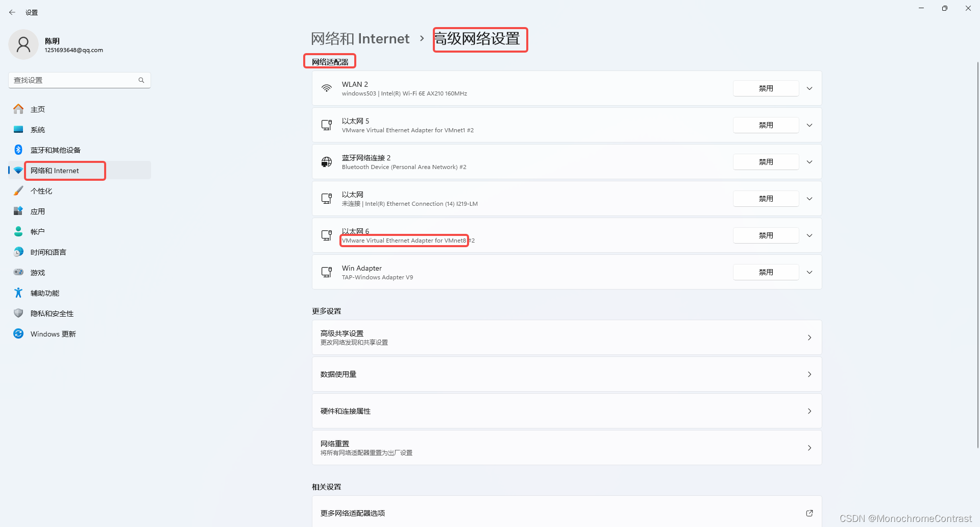Open 帐户 settings section

point(80,231)
